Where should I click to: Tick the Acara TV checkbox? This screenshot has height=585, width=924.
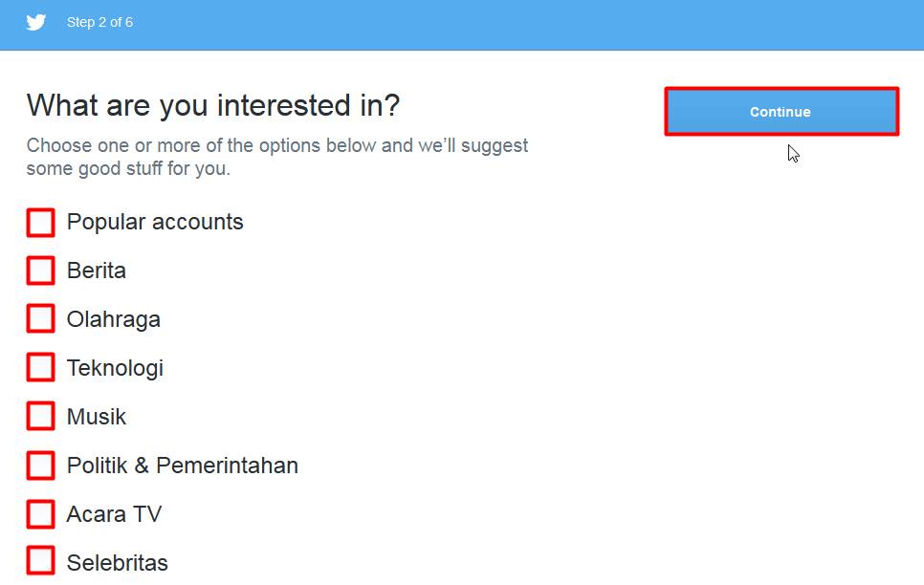tap(40, 514)
